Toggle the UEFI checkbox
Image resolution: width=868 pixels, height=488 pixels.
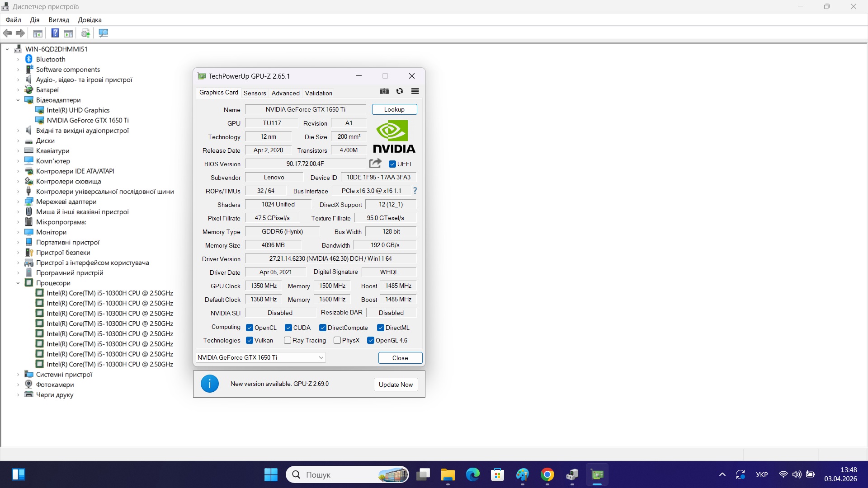(392, 164)
